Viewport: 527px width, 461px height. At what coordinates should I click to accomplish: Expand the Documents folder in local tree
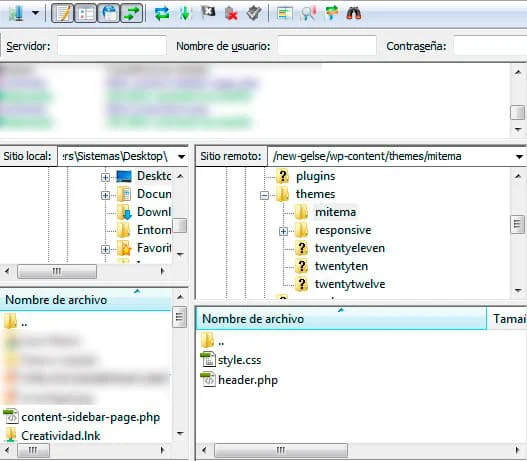pyautogui.click(x=106, y=195)
